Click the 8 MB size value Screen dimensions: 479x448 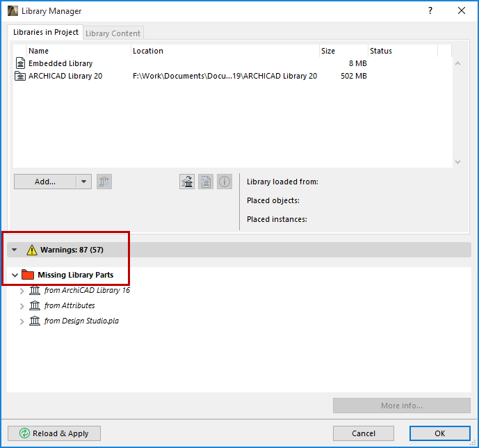click(x=358, y=63)
